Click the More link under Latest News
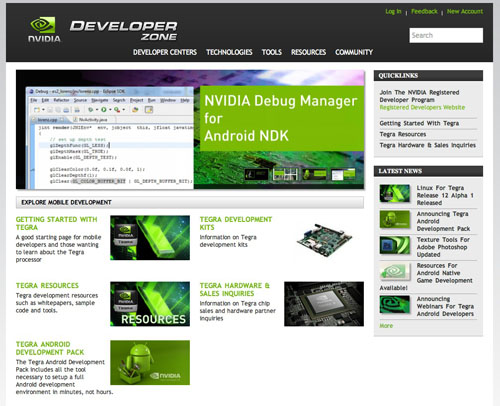500x406 pixels. point(386,326)
